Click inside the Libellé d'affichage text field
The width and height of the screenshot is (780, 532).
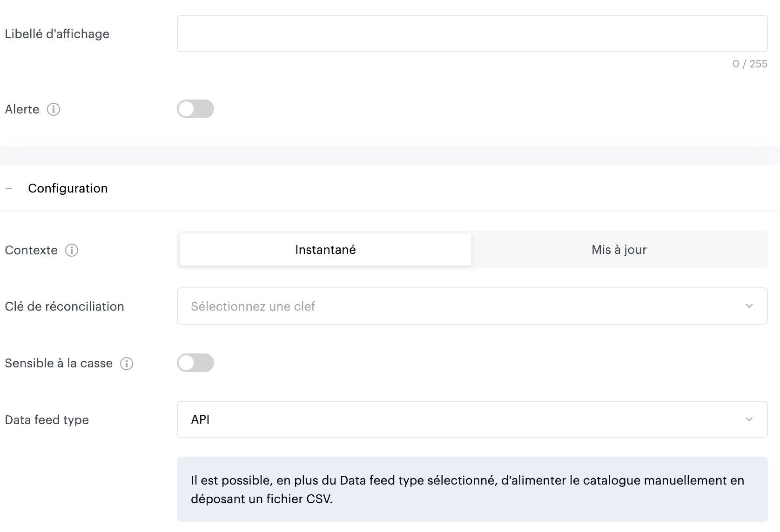pyautogui.click(x=471, y=33)
